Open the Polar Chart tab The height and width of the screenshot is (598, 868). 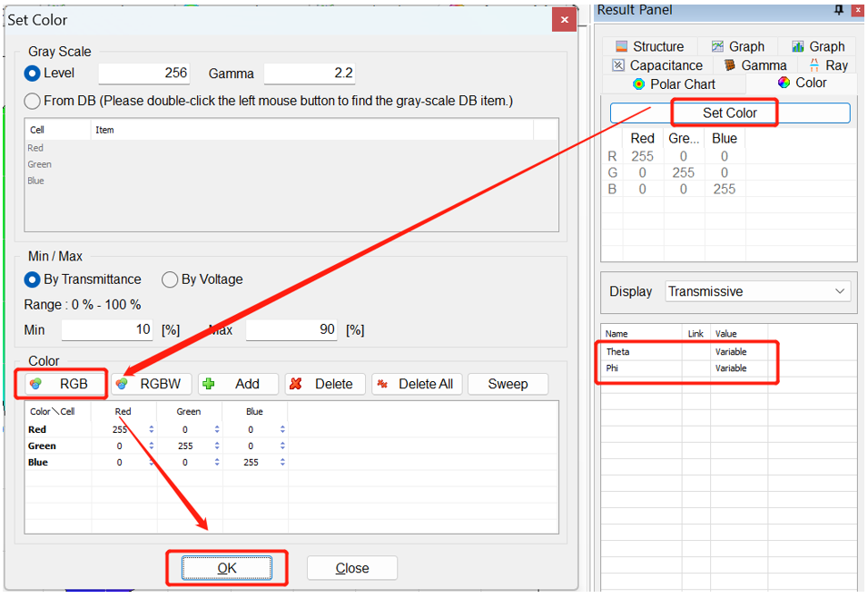tap(673, 83)
